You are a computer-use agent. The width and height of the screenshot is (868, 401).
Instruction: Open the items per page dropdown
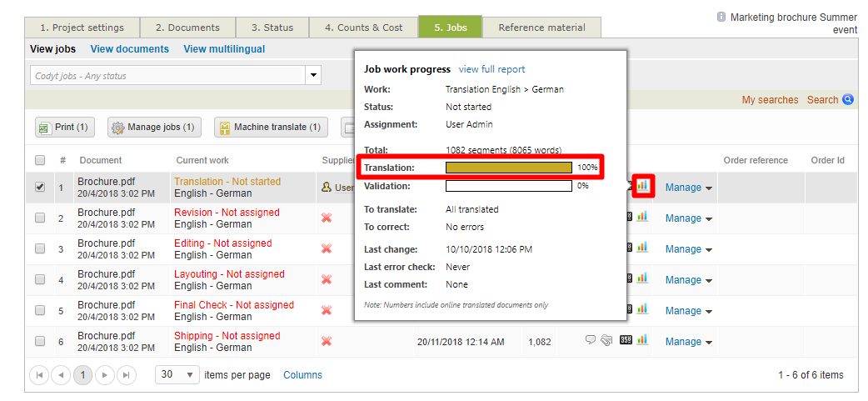click(177, 375)
